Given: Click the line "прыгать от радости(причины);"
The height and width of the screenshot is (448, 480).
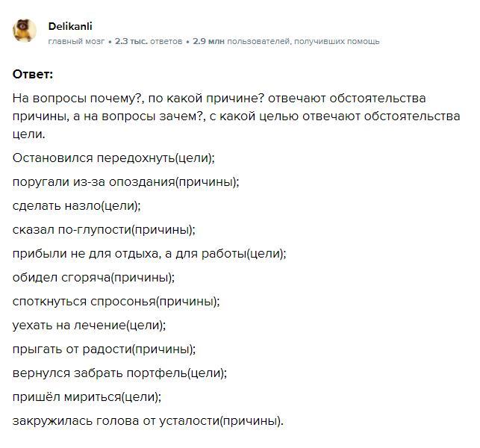Looking at the screenshot, I should pos(104,349).
